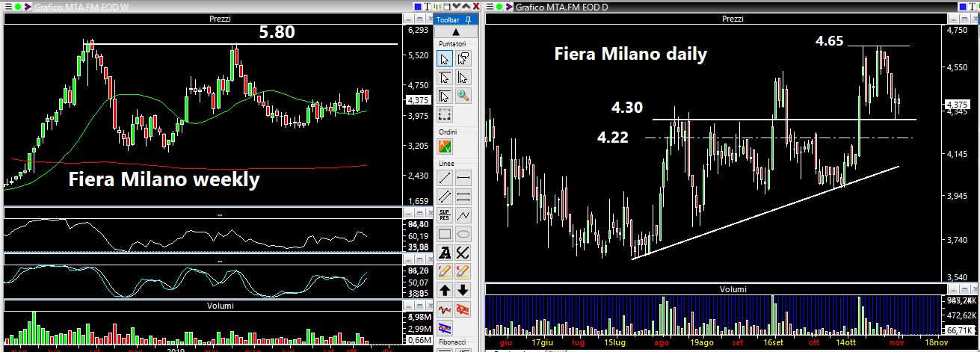Pick the dashed rectangle selection tool

point(444,114)
